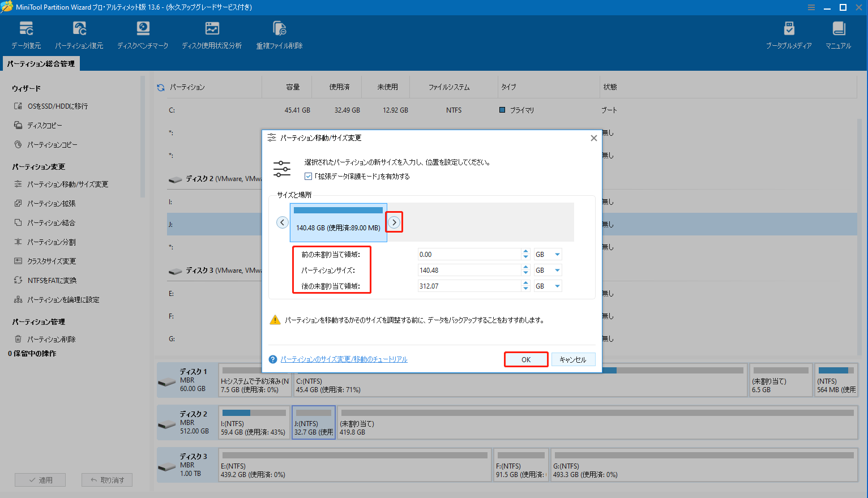Screen dimensions: 868x498
Task: Sort by タイプ column header
Action: (x=508, y=87)
